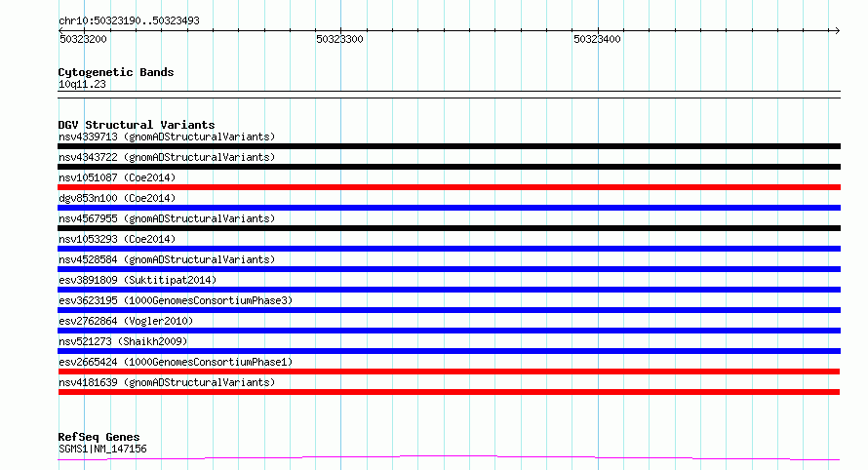This screenshot has width=868, height=470.
Task: Open gene label SGMS1|NM_147156
Action: click(102, 449)
